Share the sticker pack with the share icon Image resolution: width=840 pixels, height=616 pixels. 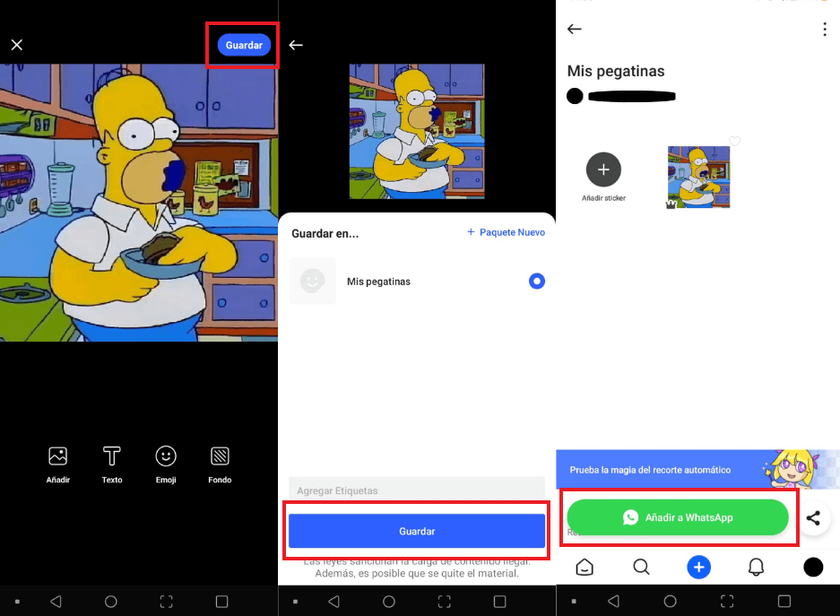[813, 517]
